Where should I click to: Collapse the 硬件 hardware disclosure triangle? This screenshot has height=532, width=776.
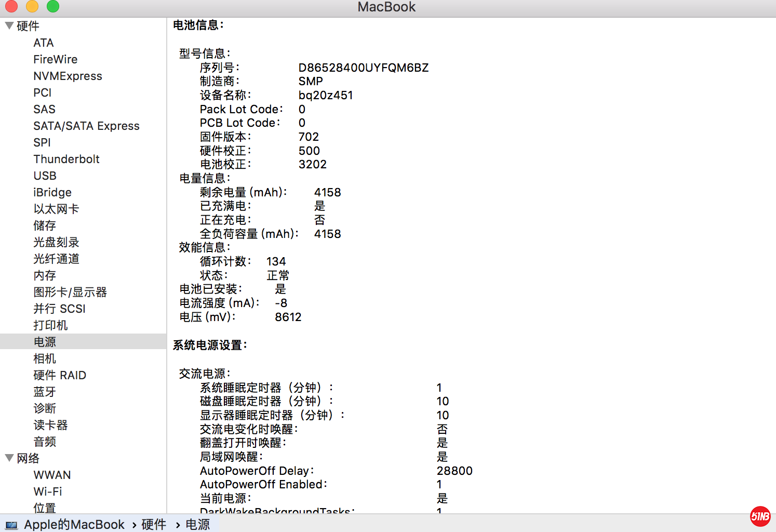click(x=9, y=25)
